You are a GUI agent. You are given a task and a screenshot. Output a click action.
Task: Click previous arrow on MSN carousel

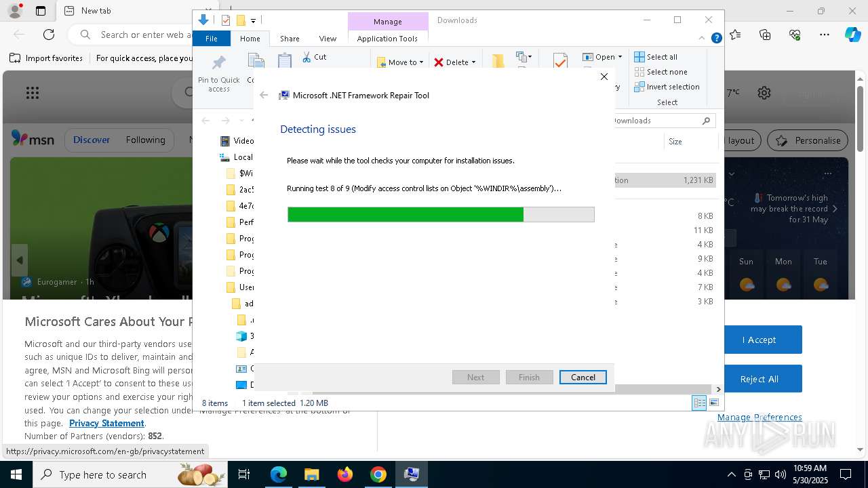(20, 260)
